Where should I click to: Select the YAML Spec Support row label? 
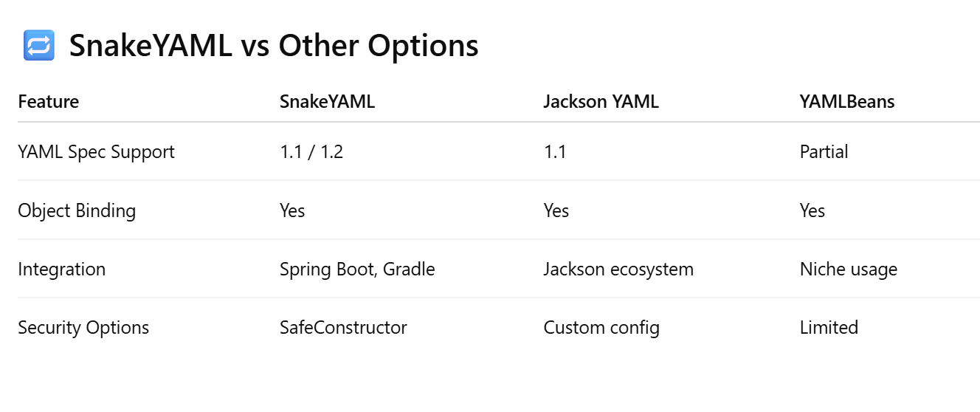tap(96, 152)
